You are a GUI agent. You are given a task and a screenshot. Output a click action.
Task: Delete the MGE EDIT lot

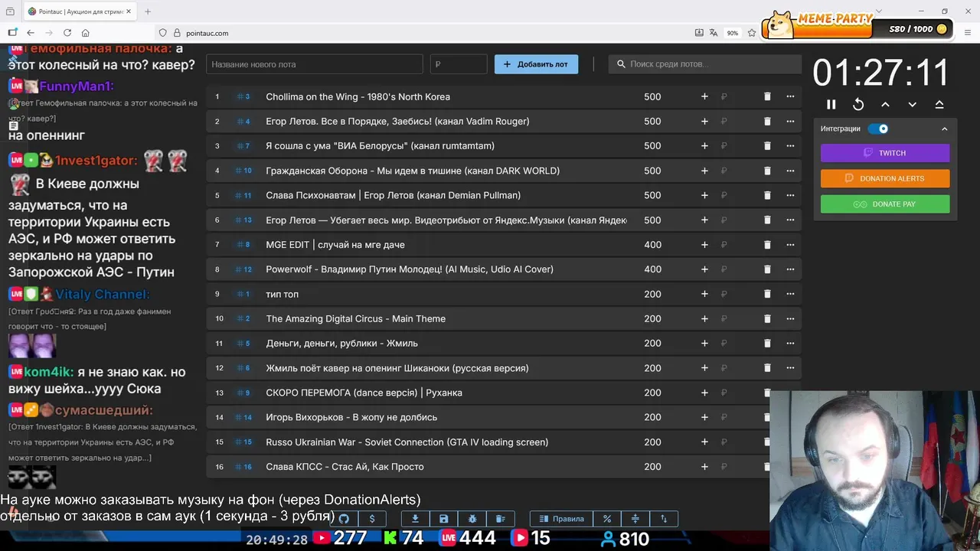pos(767,245)
